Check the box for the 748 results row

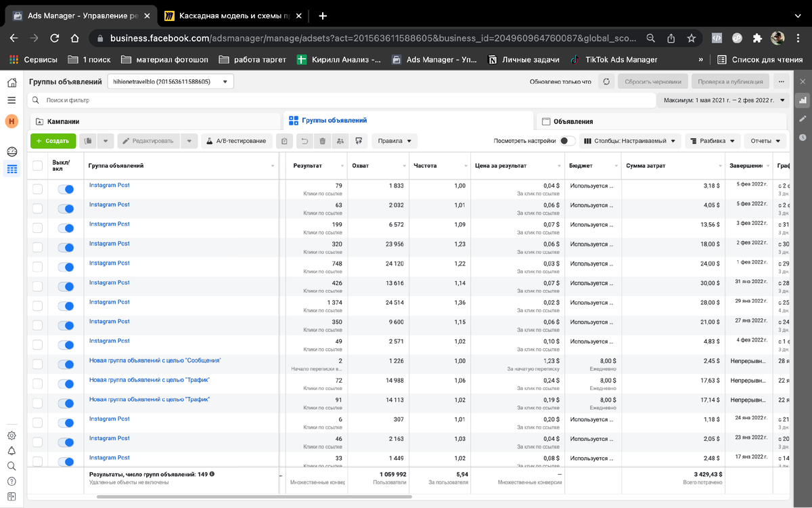(38, 268)
